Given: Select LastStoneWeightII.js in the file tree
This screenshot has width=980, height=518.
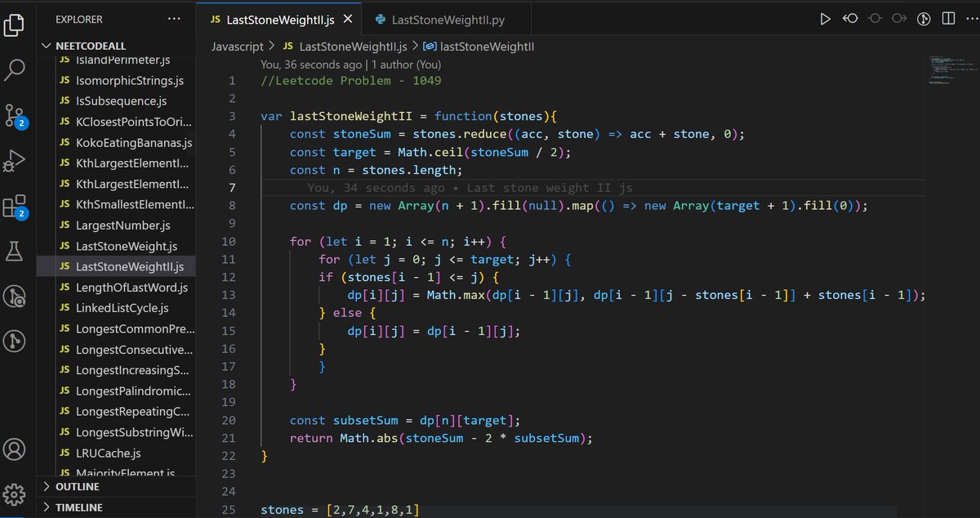Looking at the screenshot, I should click(x=130, y=267).
